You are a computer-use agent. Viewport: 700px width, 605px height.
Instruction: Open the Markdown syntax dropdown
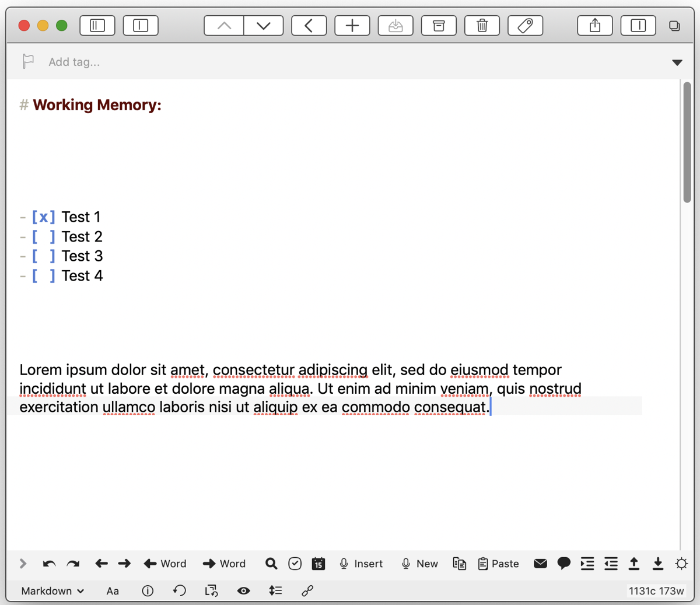pos(52,591)
